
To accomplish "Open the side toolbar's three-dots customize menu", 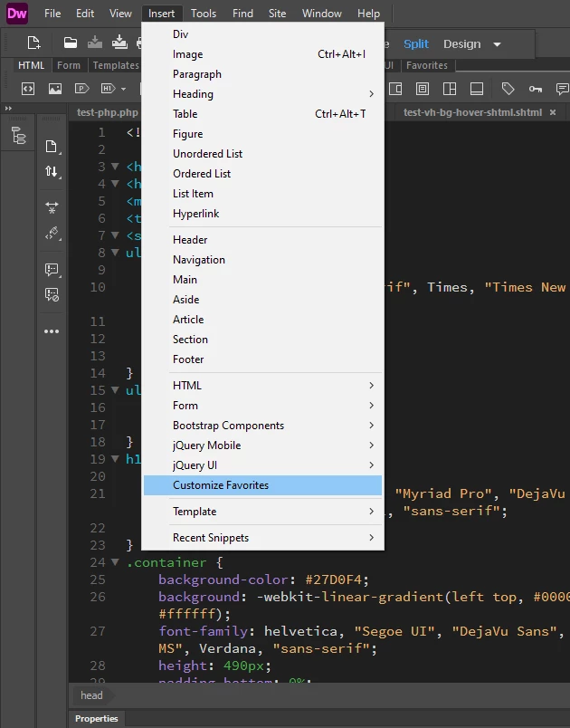I will (x=52, y=331).
